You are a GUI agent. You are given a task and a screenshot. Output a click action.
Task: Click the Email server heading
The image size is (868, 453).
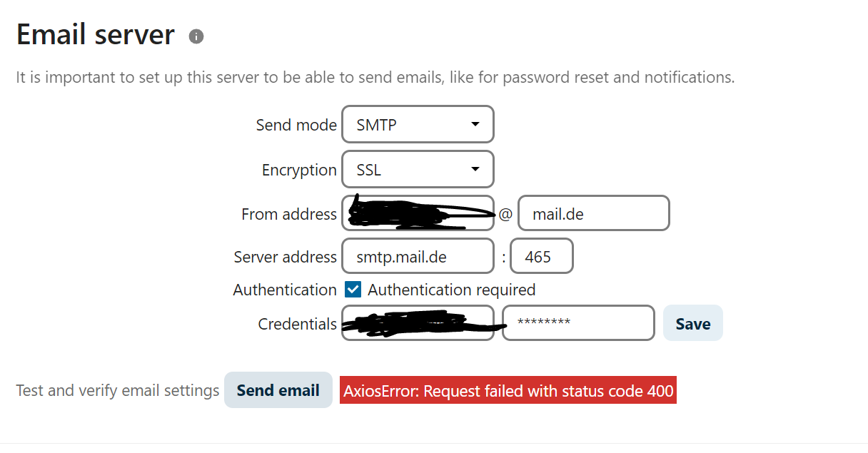[96, 34]
